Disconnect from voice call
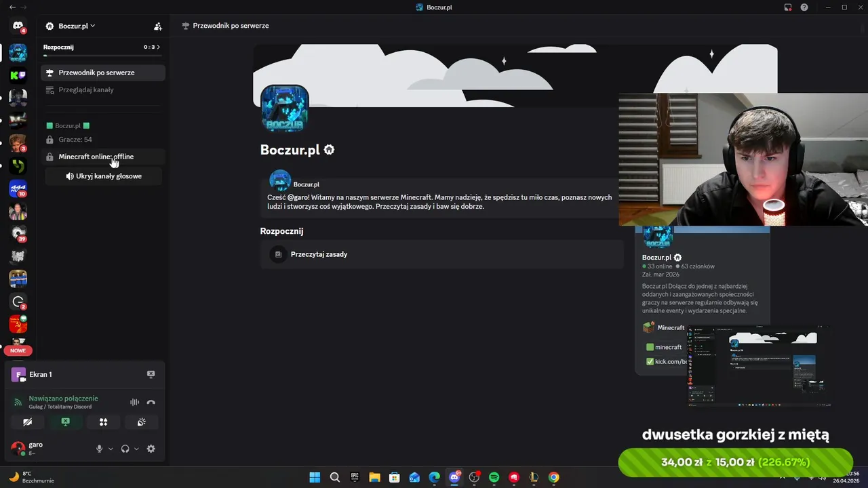This screenshot has height=488, width=868. tap(151, 403)
